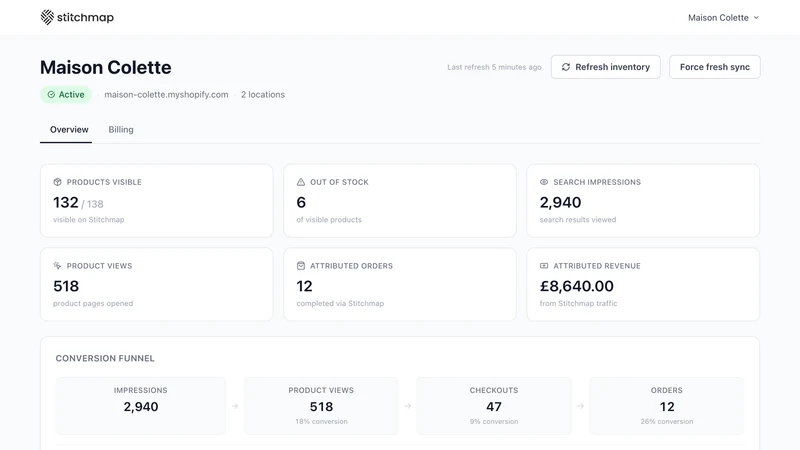Click the refresh arrows icon in Refresh inventory
800x450 pixels.
566,67
